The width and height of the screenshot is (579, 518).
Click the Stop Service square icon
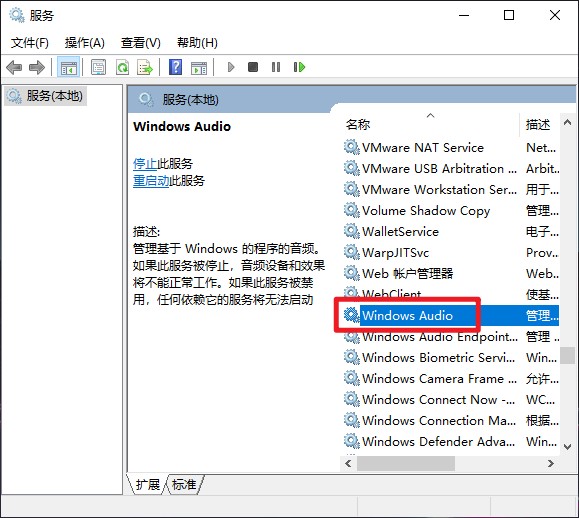(253, 67)
